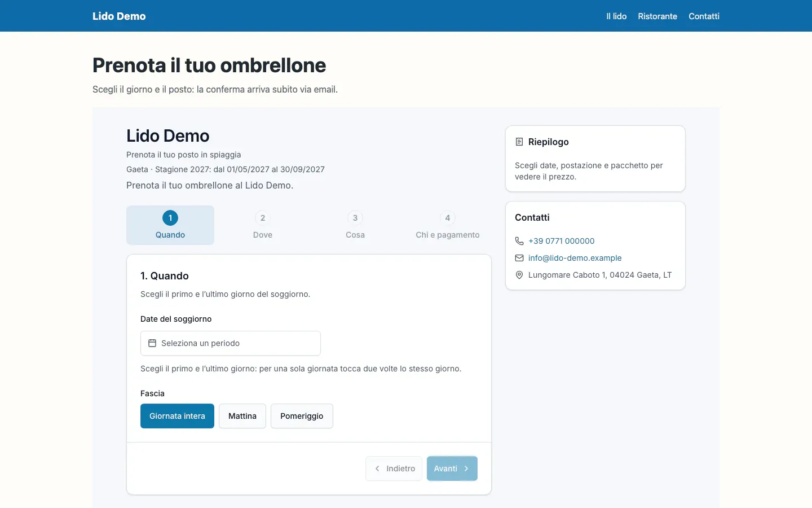The width and height of the screenshot is (812, 508).
Task: Click the address Lungomare Caboto 1 text
Action: [600, 275]
